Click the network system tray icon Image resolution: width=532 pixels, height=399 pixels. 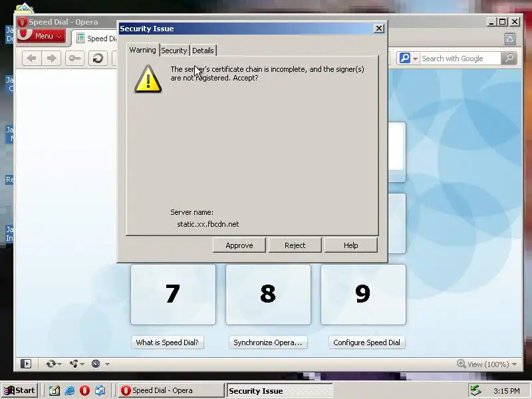coord(476,390)
